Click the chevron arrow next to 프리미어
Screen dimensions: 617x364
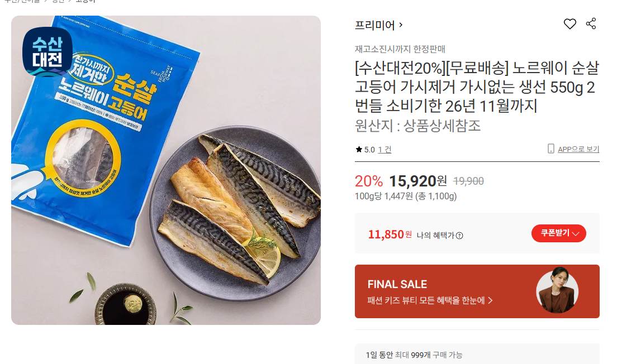401,25
